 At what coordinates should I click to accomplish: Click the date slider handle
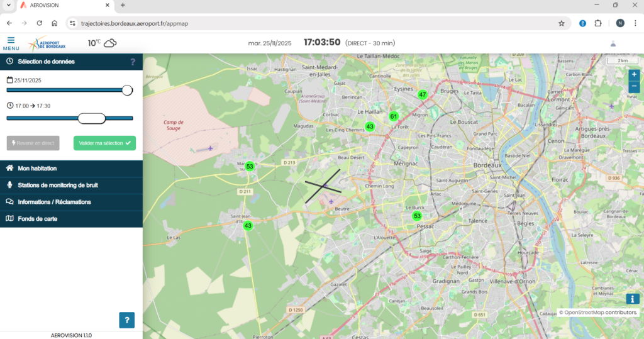[x=127, y=90]
